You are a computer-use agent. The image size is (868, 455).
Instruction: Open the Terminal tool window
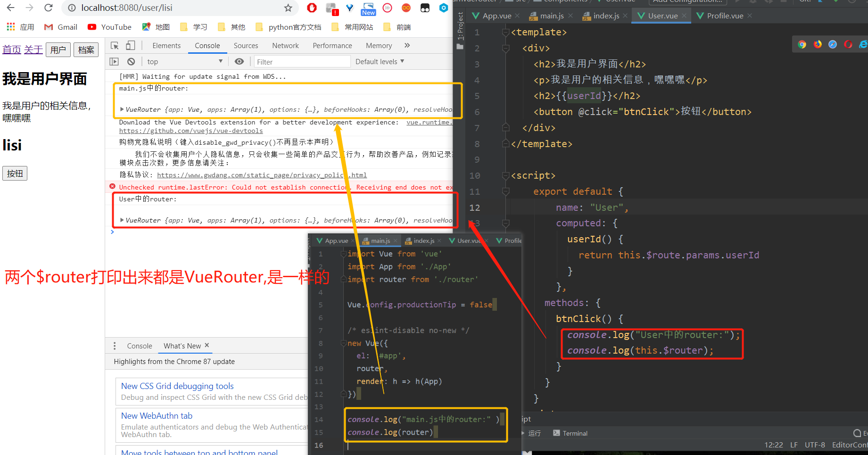click(x=570, y=433)
